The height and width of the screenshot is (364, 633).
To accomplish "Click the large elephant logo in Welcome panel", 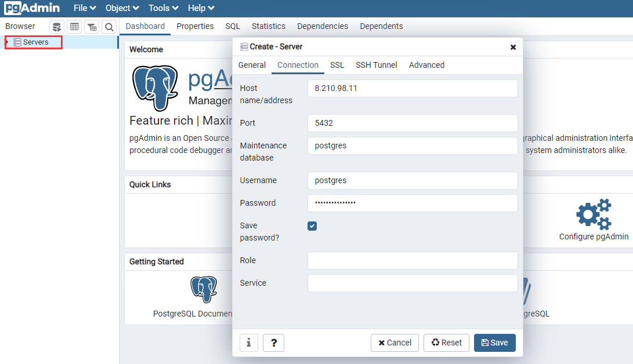I will (155, 88).
